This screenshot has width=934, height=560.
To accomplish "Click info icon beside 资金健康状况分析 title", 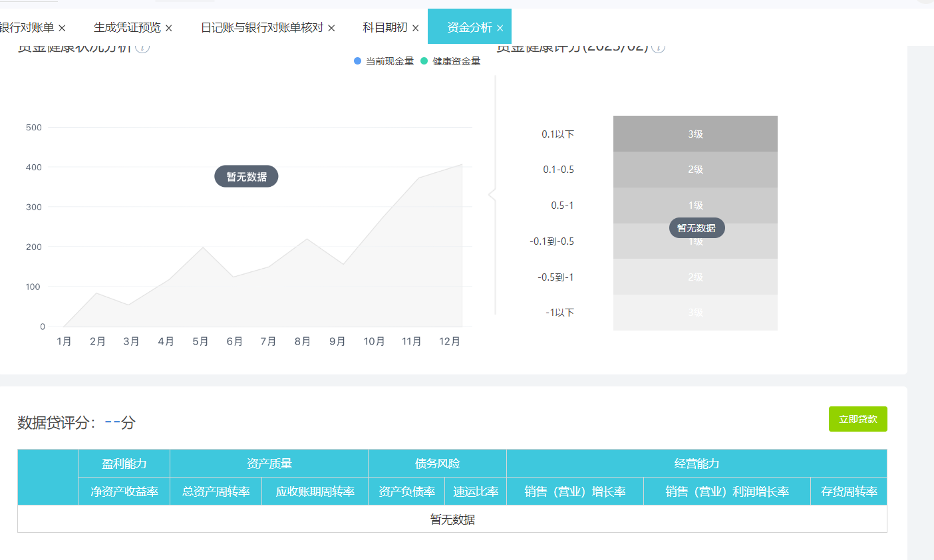I will pyautogui.click(x=142, y=47).
